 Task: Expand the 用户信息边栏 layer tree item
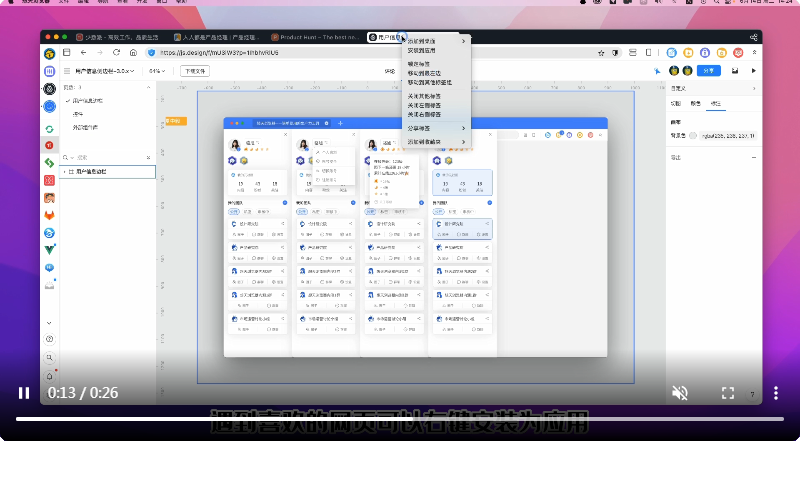(x=67, y=172)
